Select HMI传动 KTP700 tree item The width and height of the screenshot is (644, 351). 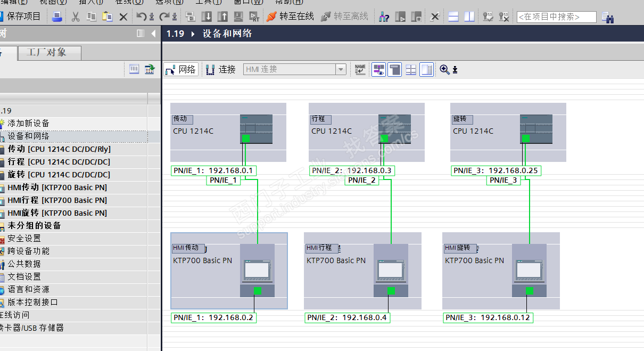(x=57, y=187)
